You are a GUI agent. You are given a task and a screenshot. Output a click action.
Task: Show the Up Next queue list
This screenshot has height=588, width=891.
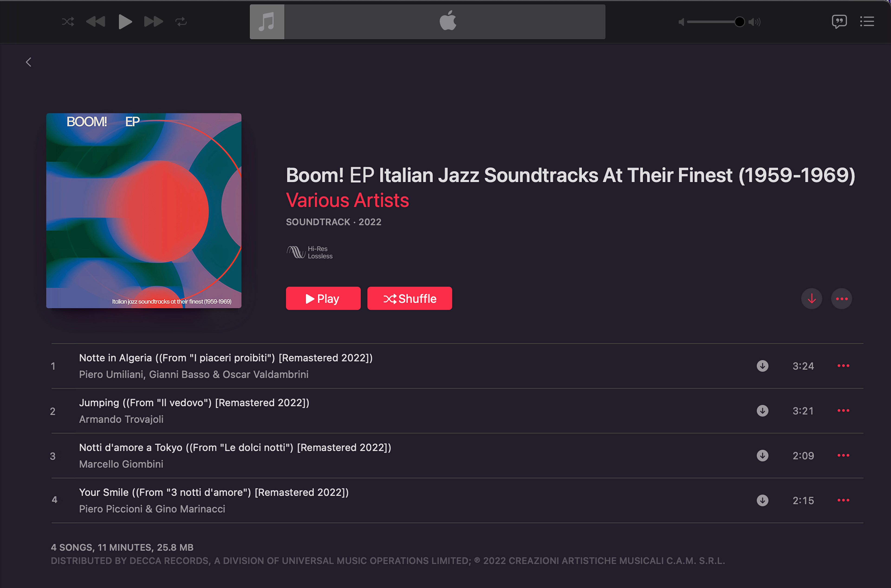(x=867, y=22)
